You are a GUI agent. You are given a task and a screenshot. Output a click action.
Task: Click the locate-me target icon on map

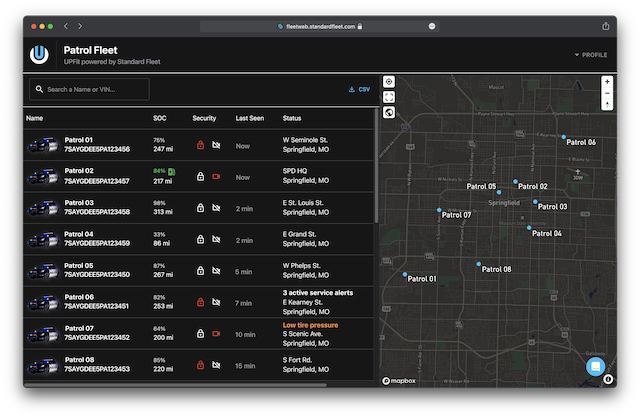click(x=389, y=82)
